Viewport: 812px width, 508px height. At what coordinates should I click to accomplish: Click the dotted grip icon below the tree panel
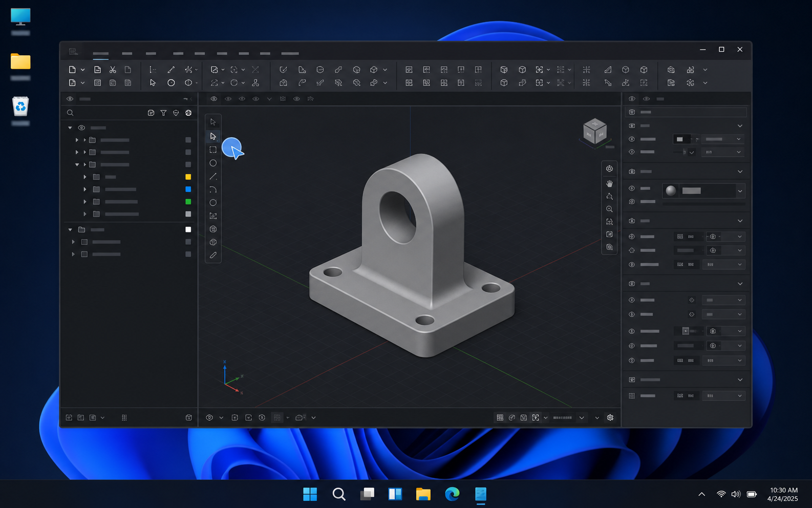coord(124,417)
